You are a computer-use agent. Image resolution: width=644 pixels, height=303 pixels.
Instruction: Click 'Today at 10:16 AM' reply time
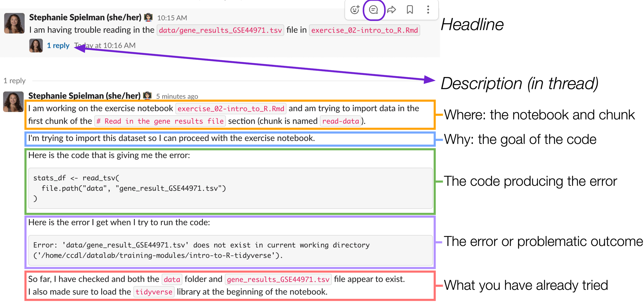point(105,45)
